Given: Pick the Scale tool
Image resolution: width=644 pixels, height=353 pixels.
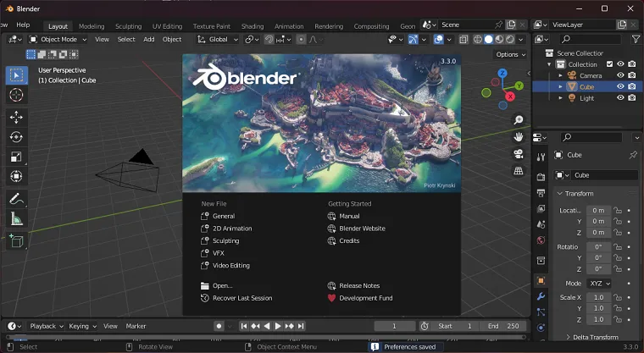Looking at the screenshot, I should (x=16, y=157).
